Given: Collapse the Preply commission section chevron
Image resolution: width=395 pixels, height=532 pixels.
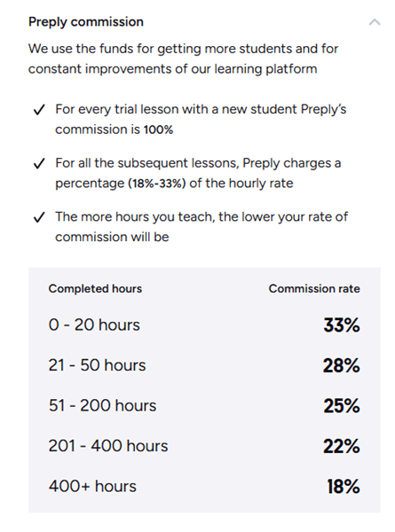Looking at the screenshot, I should pos(375,22).
